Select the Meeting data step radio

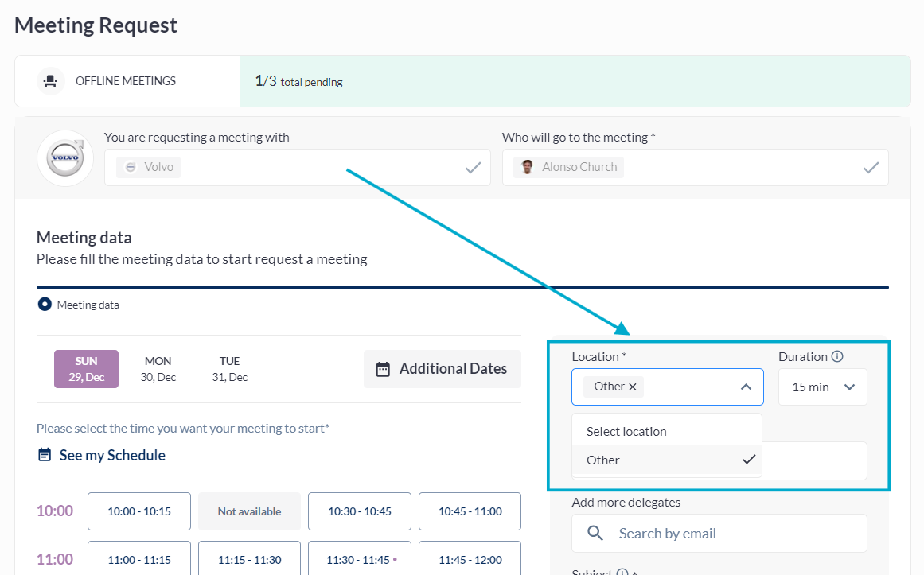[x=45, y=305]
